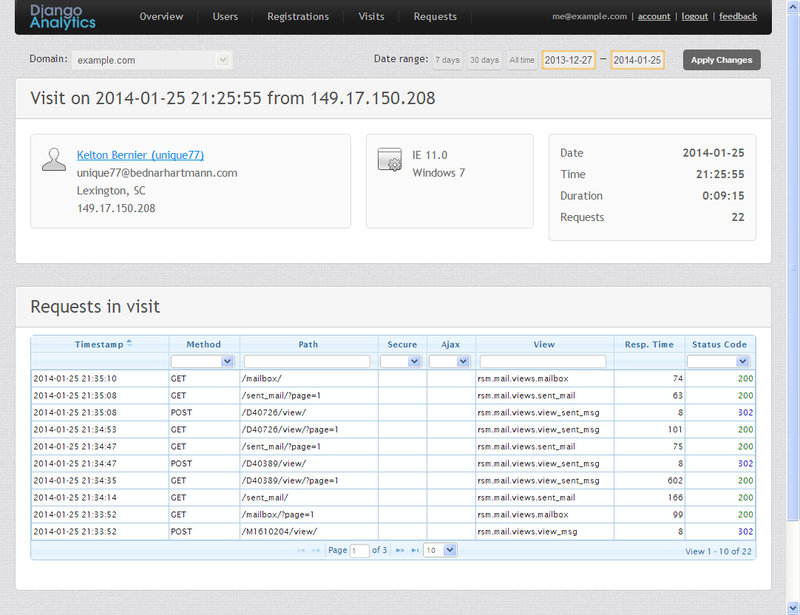Image resolution: width=800 pixels, height=615 pixels.
Task: Click the unique77@bednarhartmann.com email text
Action: click(x=157, y=173)
